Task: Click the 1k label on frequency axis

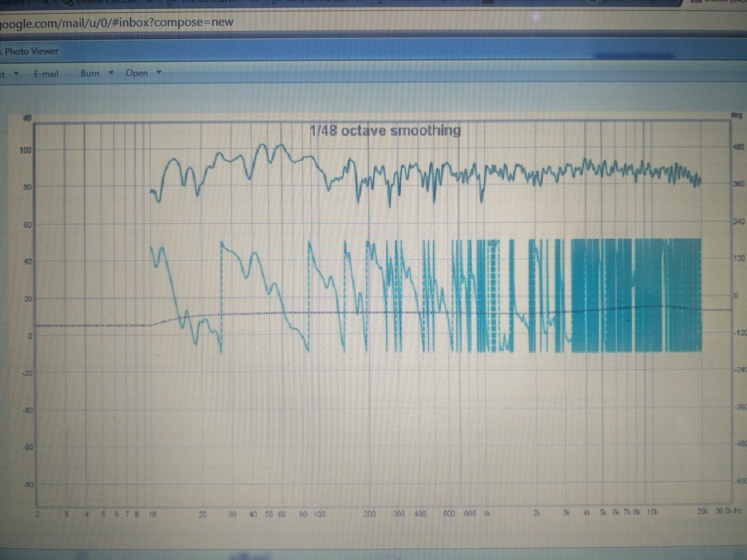Action: [487, 514]
